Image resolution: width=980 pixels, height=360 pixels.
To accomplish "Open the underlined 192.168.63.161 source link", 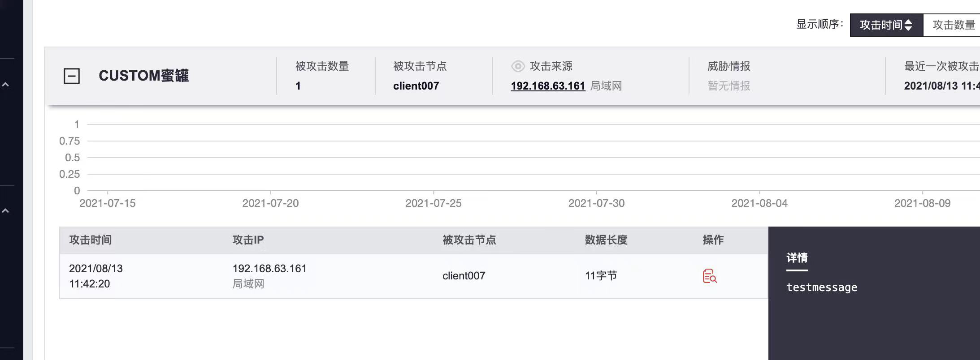I will (x=548, y=86).
